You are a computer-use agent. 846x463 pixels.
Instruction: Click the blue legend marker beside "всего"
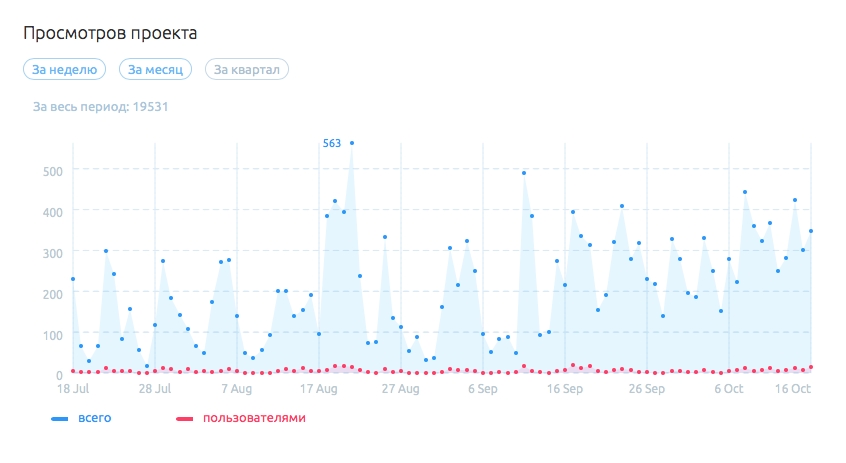(59, 419)
